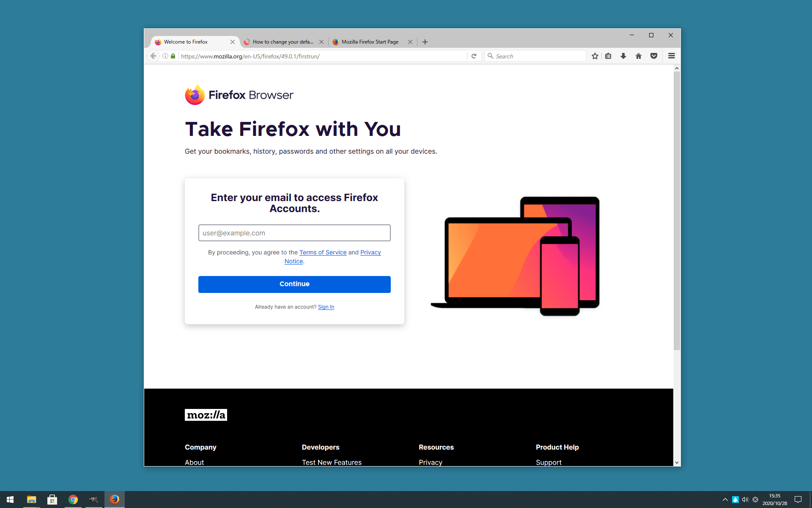The image size is (812, 508).
Task: Open Firefox hamburger menu
Action: (672, 55)
